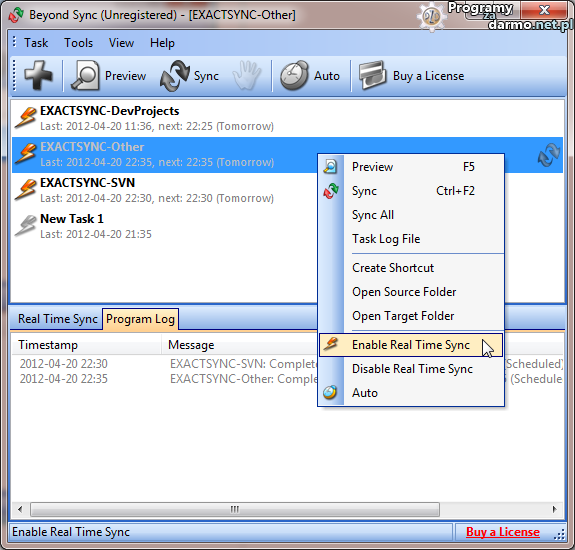Click the EXACTSYNC-Other: Comple log message

(x=243, y=379)
